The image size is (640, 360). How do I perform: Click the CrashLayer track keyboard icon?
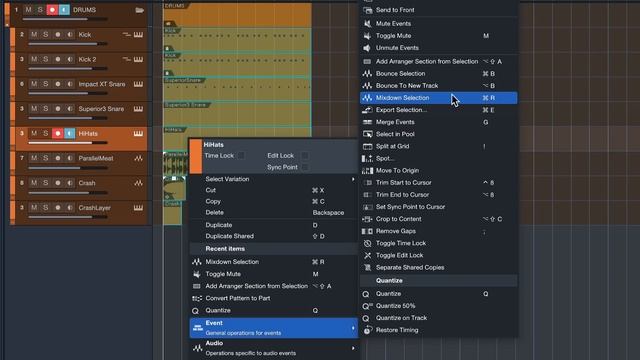coord(138,208)
